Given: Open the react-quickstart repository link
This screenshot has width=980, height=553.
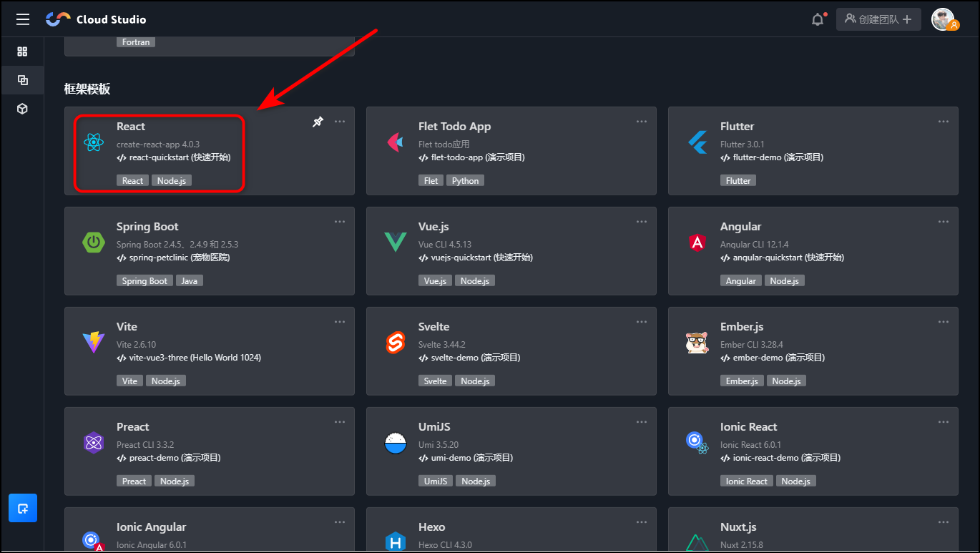Looking at the screenshot, I should (174, 157).
